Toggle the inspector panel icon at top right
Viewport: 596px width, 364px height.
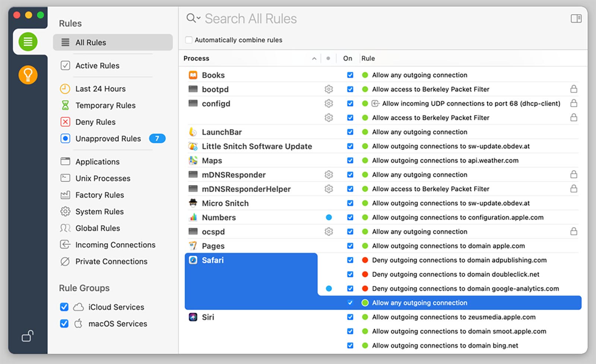point(576,19)
